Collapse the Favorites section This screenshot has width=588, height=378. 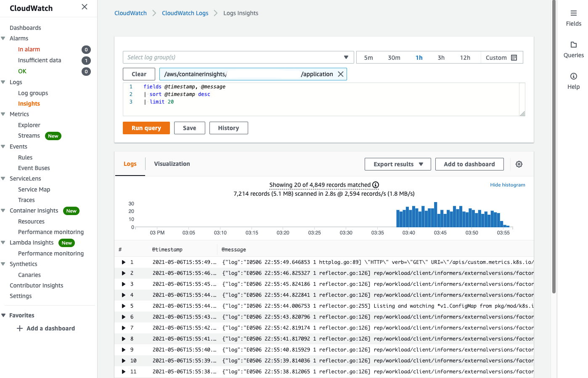(3, 315)
